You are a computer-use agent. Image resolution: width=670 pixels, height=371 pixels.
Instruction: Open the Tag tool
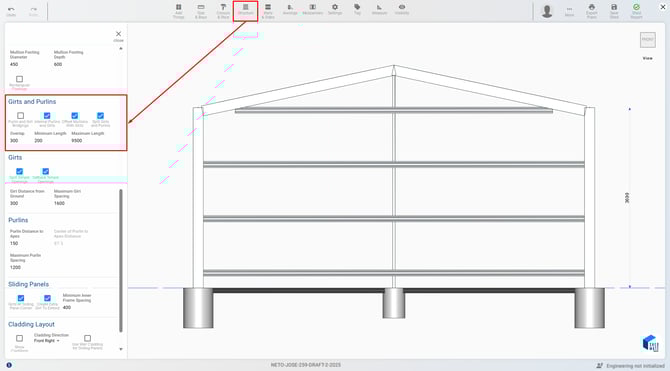pos(357,9)
